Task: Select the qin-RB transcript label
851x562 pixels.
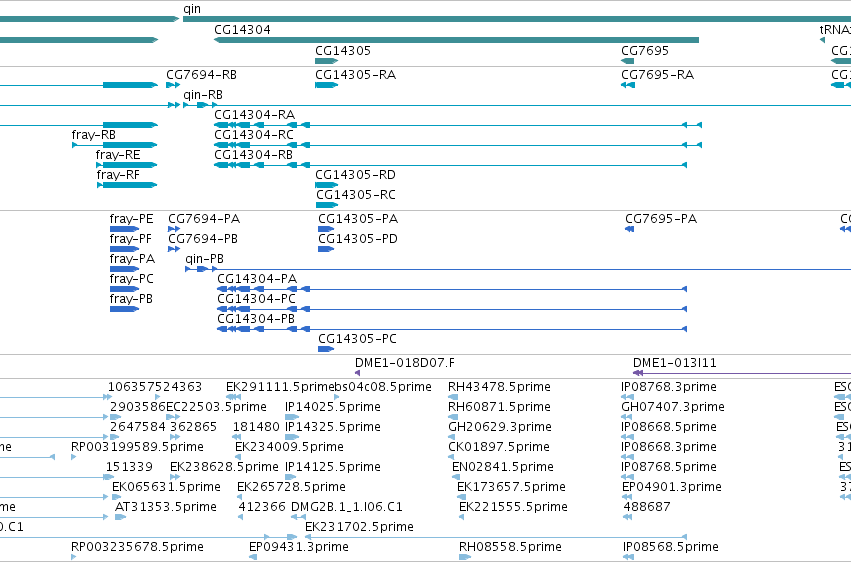Action: [x=203, y=95]
